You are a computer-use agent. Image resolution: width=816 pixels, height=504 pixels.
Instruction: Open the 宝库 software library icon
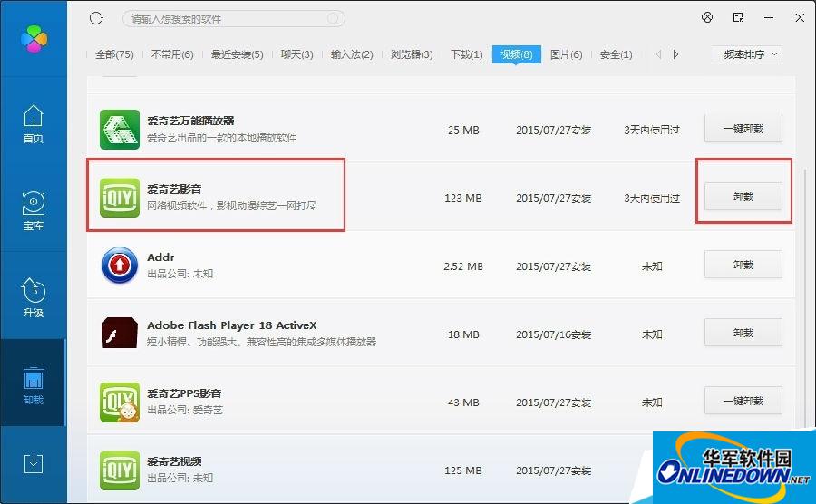(33, 210)
